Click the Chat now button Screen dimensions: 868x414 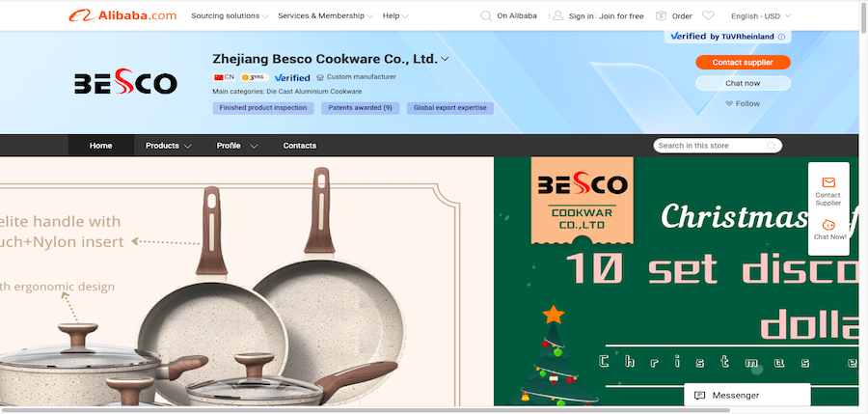tap(743, 83)
